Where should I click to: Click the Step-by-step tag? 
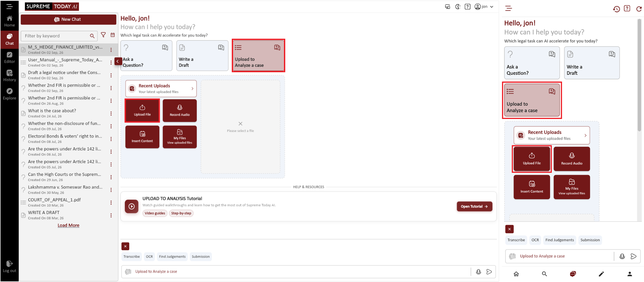coord(181,213)
